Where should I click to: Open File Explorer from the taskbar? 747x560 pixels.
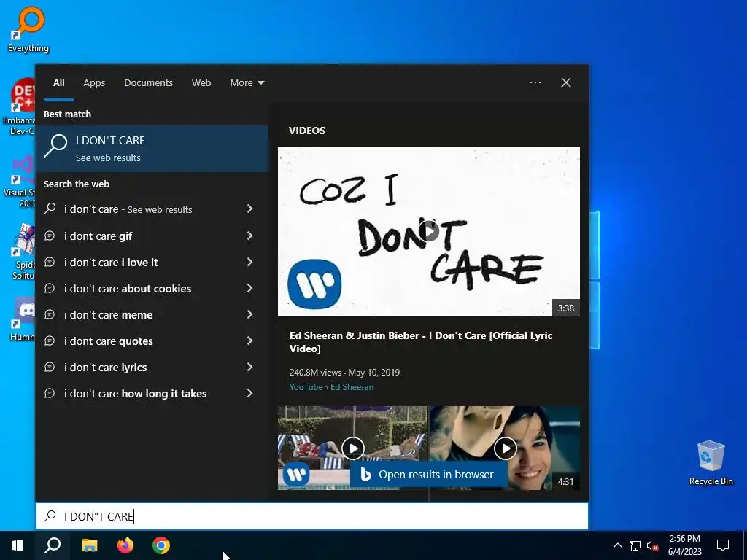tap(89, 545)
